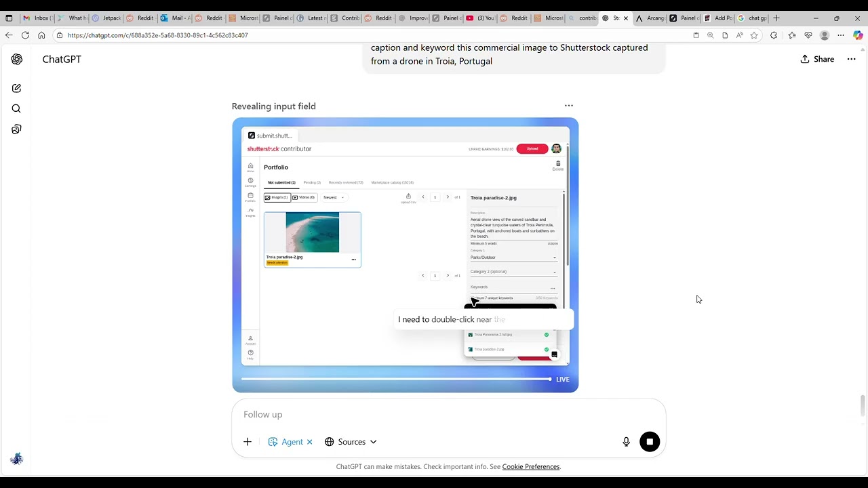The height and width of the screenshot is (488, 868).
Task: Open the favorites list icon in toolbar
Action: [x=791, y=35]
